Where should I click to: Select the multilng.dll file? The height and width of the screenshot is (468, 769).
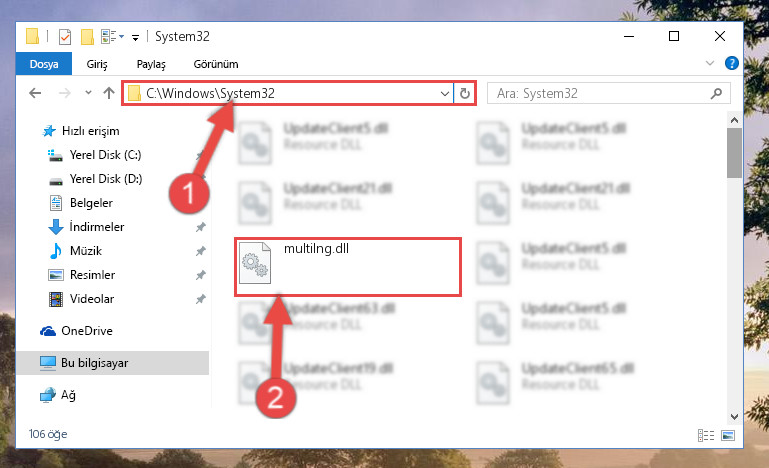[x=348, y=266]
